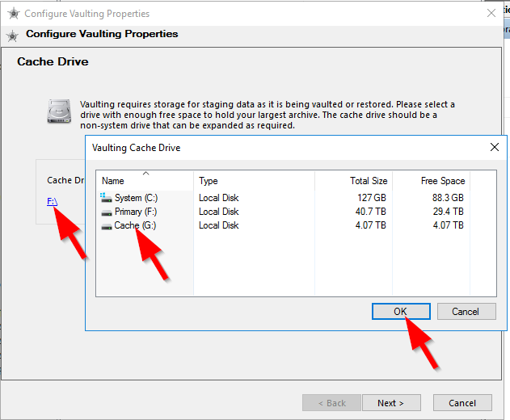Screen dimensions: 510x420
Task: Click the 40.7 TB total size cell
Action: 370,212
